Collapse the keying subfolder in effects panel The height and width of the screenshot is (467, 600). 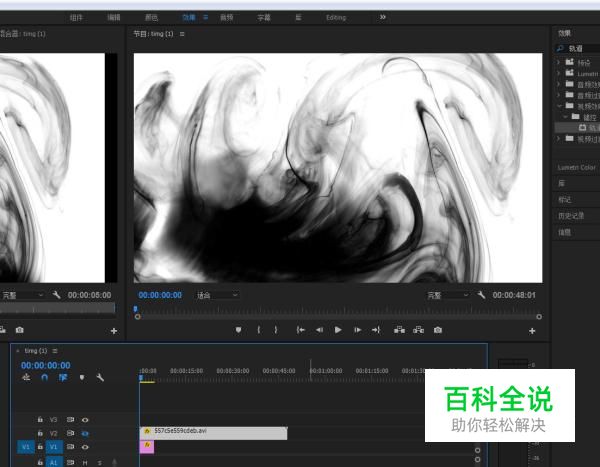point(565,116)
